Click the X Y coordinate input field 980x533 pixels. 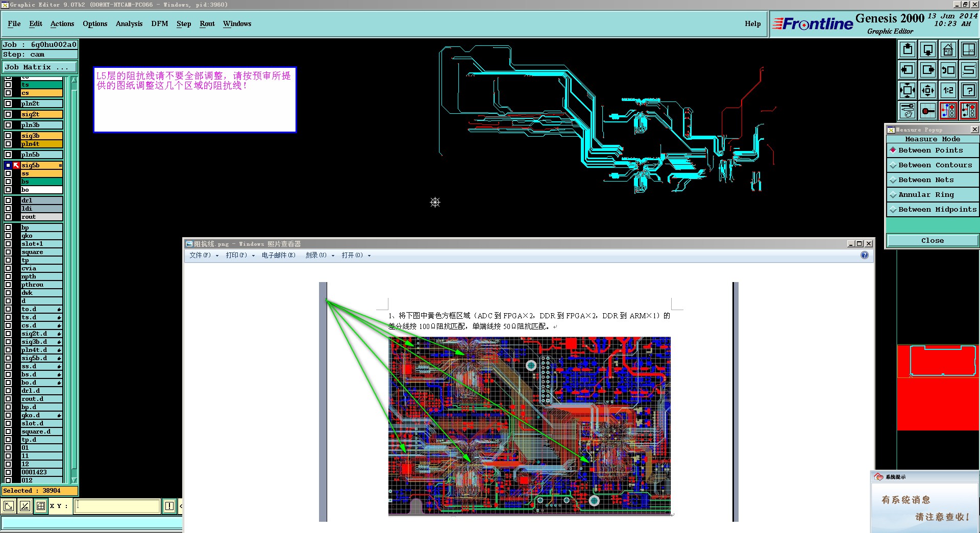point(117,506)
